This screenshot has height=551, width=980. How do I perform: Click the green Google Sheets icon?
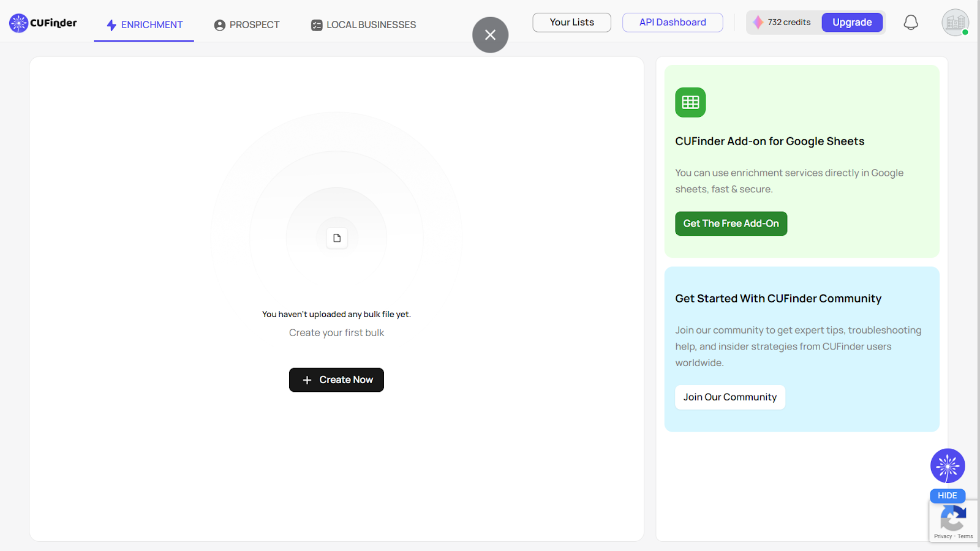pos(690,102)
